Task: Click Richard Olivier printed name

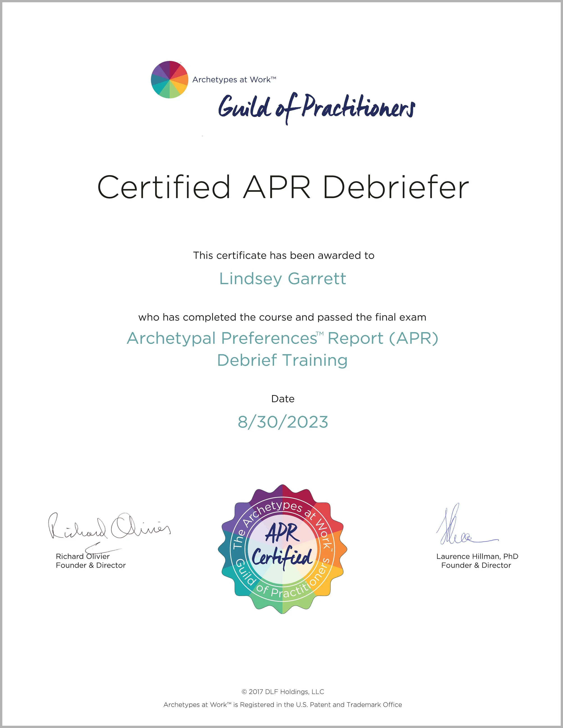Action: click(83, 556)
